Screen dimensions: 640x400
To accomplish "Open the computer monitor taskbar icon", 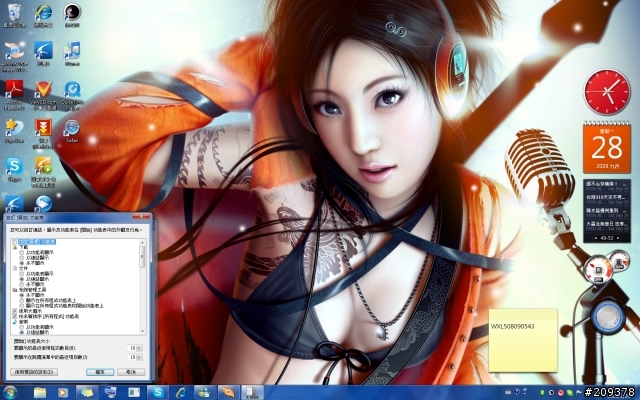I will coord(111,393).
